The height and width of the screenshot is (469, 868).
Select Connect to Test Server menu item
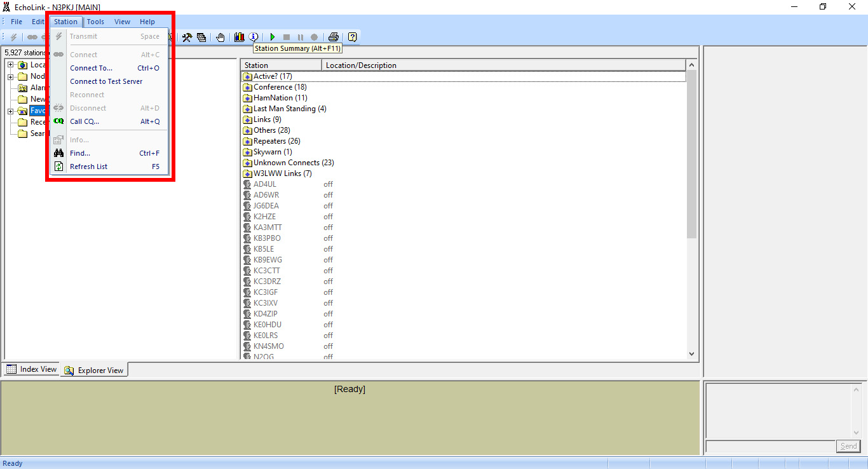(109, 81)
